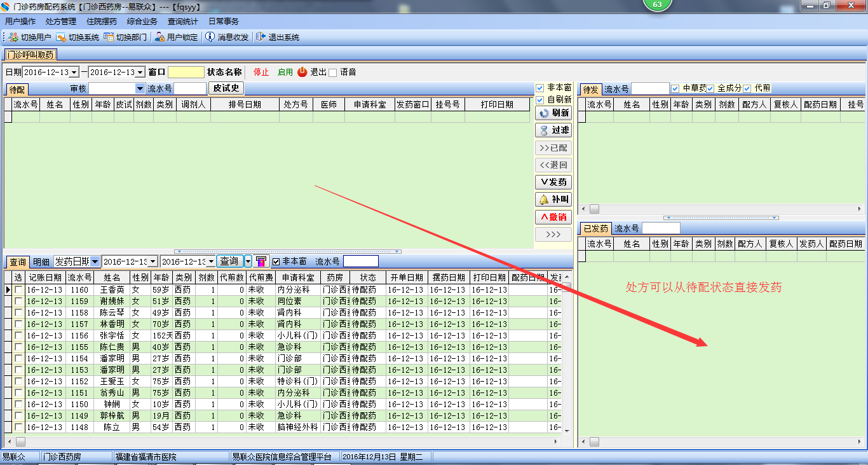Click the yellow 窗口 input field
Viewport: 868px width, 465px height.
point(186,73)
